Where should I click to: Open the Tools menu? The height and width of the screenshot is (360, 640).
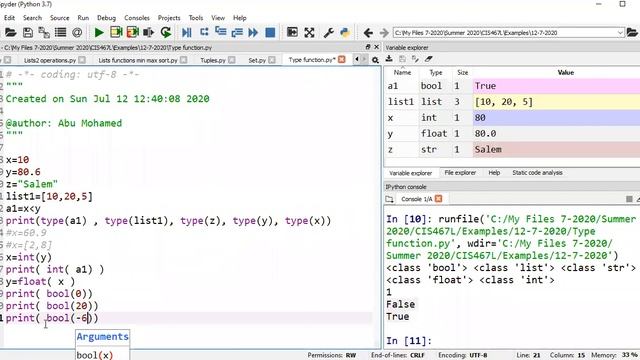(x=196, y=18)
